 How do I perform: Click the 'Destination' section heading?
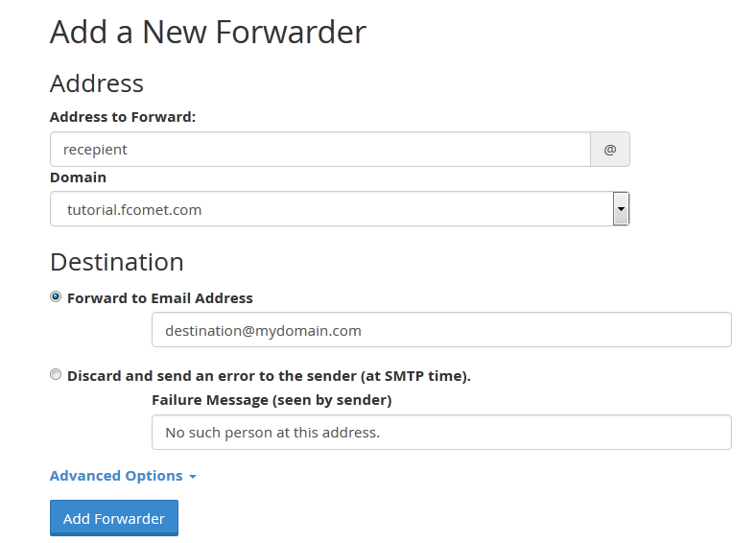pyautogui.click(x=116, y=262)
